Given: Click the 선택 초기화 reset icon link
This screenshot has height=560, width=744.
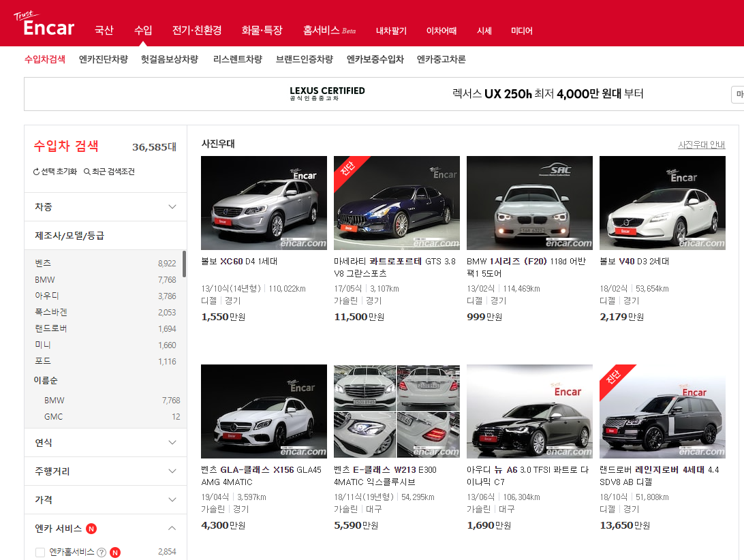Looking at the screenshot, I should 55,171.
